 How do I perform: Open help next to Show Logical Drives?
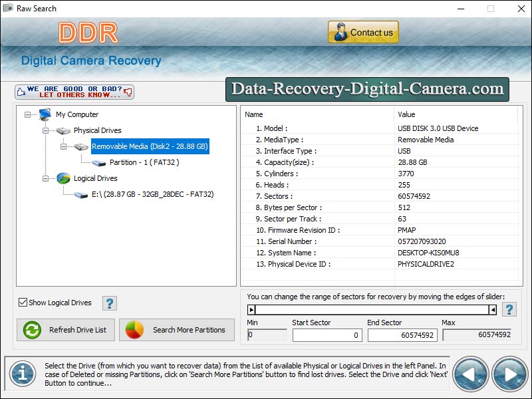110,303
